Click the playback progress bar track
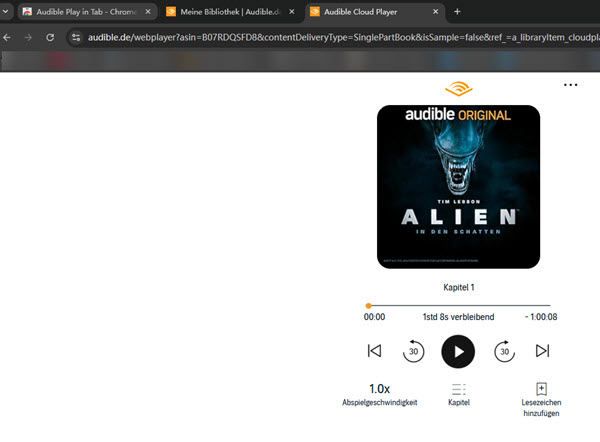The height and width of the screenshot is (442, 600). coord(459,305)
